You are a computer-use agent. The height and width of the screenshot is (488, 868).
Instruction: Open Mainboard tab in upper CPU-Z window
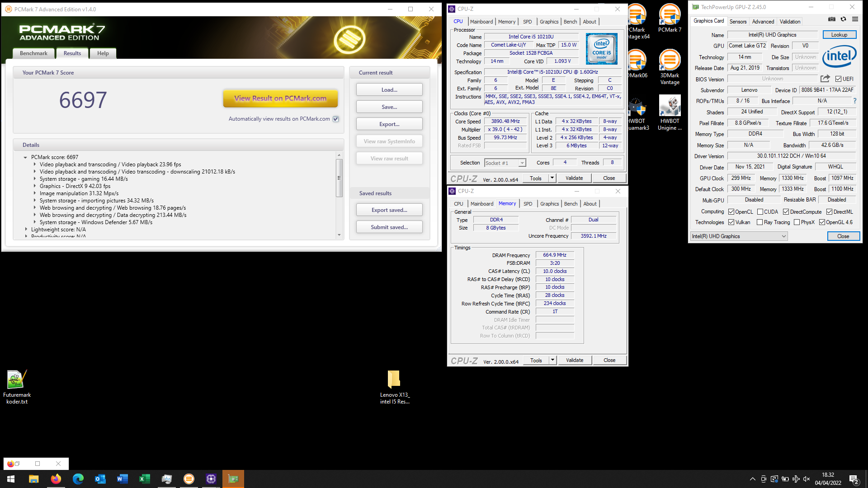[x=481, y=22]
